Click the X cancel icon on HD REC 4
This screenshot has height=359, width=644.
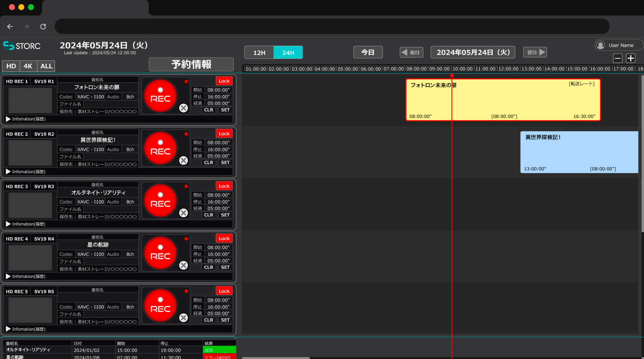(184, 265)
